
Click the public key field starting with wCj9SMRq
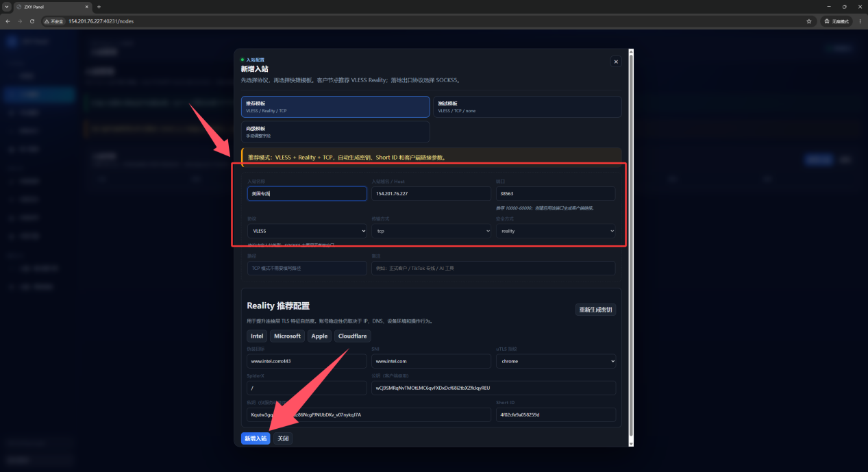(x=493, y=388)
